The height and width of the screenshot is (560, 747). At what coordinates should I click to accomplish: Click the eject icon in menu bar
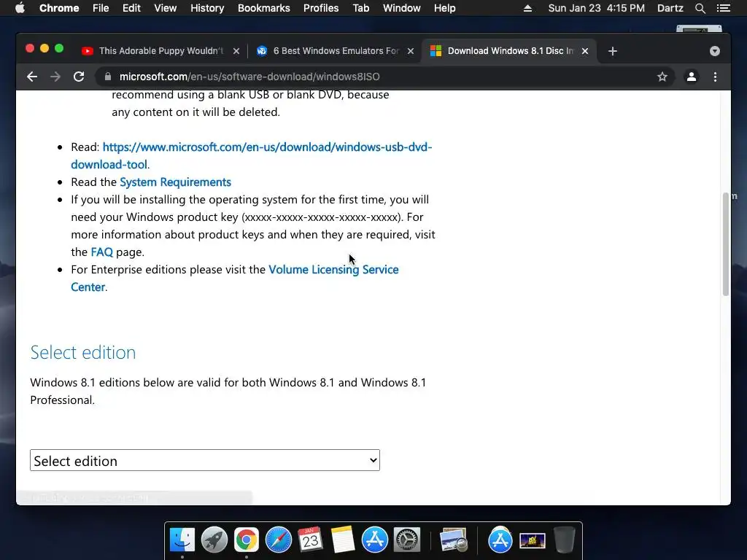527,8
